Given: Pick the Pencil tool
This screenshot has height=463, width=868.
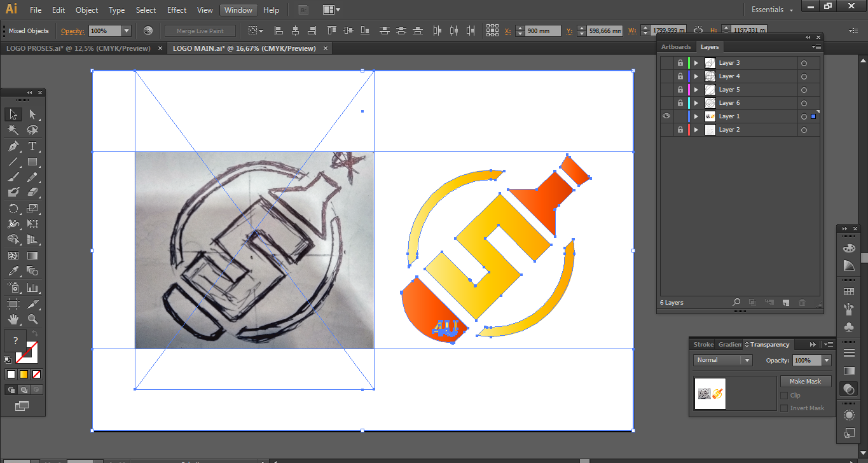Looking at the screenshot, I should click(32, 177).
